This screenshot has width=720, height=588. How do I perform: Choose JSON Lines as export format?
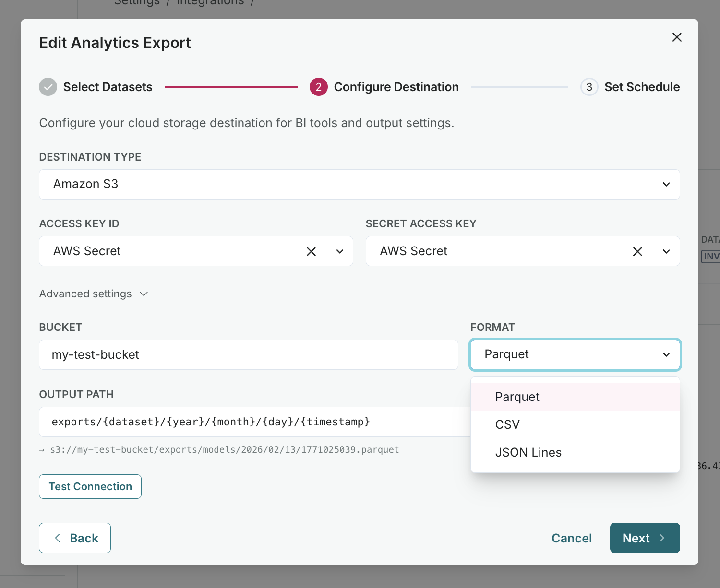tap(528, 452)
